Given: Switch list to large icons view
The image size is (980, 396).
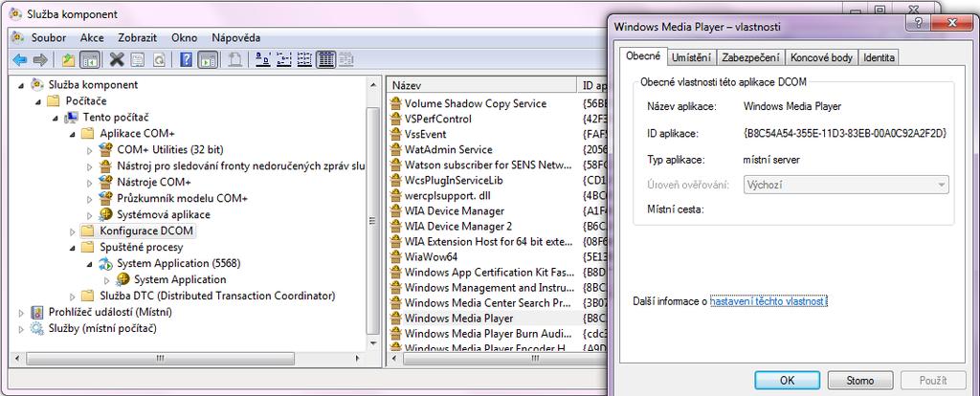Looking at the screenshot, I should tap(263, 60).
